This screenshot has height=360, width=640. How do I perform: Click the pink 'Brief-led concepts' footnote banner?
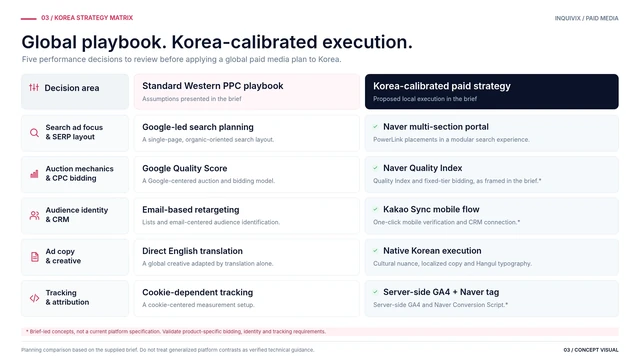320,331
